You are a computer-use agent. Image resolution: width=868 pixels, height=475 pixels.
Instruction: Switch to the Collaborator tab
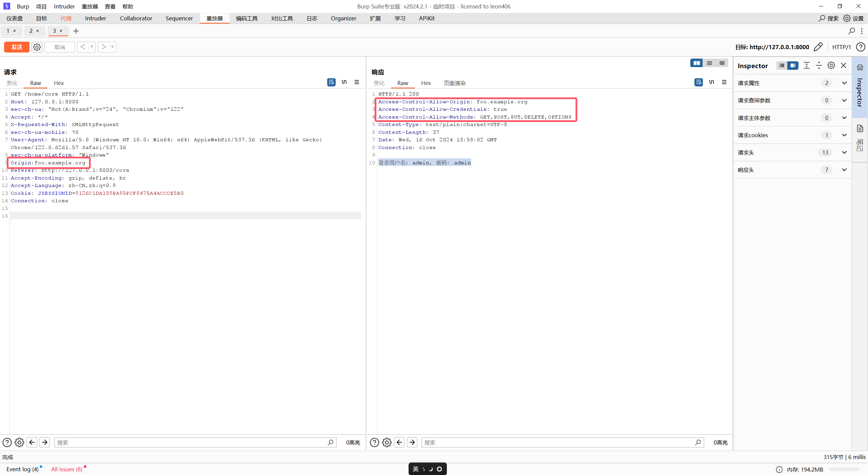pyautogui.click(x=136, y=18)
